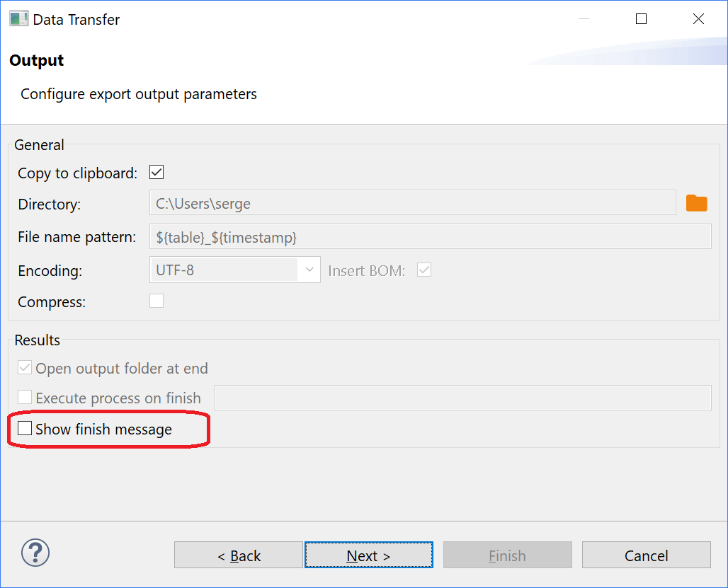Proceed with the Next button
This screenshot has width=728, height=588.
tap(368, 555)
